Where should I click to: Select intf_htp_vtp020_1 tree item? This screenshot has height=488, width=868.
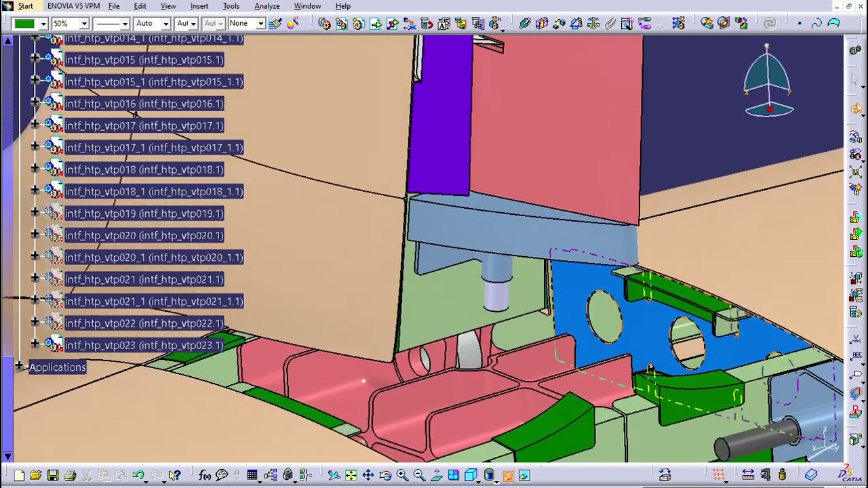coord(153,258)
